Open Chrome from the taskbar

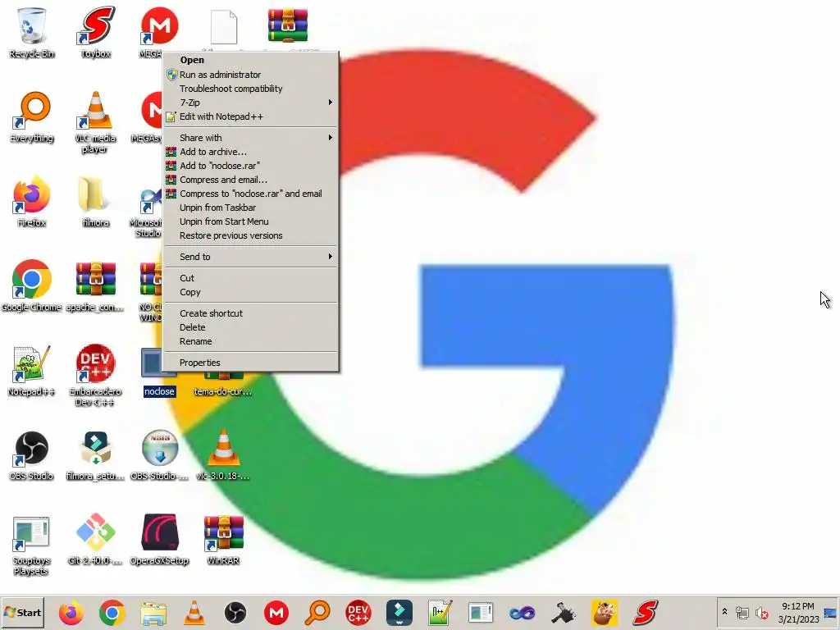click(112, 612)
